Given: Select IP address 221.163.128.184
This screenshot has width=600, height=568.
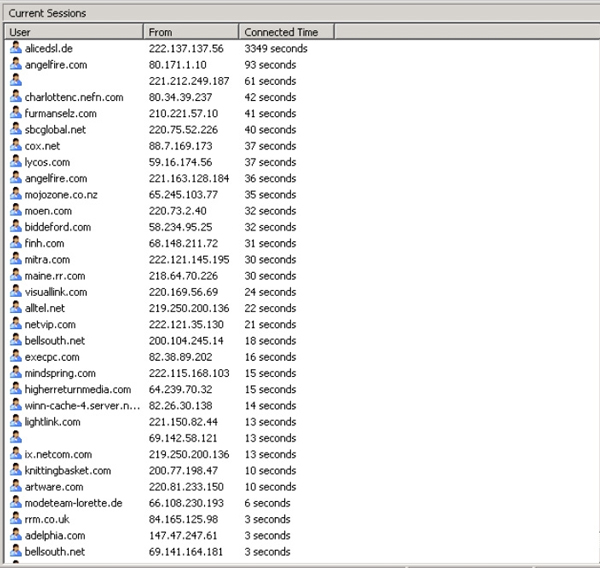Looking at the screenshot, I should [189, 178].
